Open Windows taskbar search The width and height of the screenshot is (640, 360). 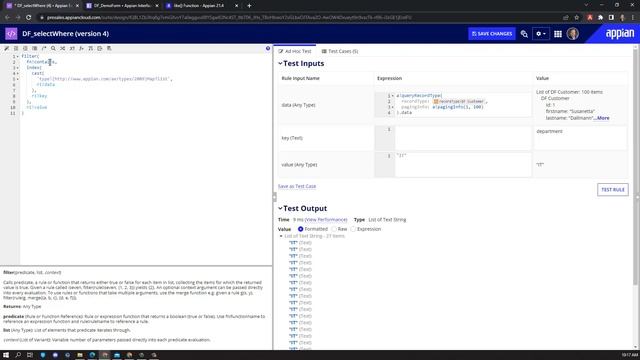18,355
